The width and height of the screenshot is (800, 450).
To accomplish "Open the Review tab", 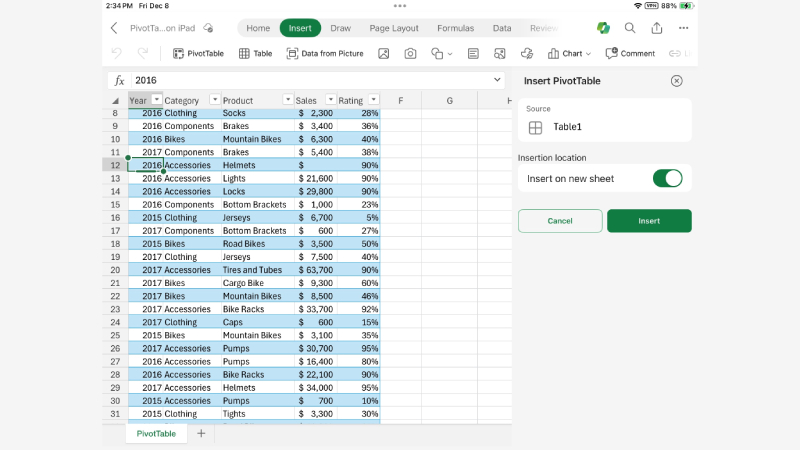I will click(544, 28).
